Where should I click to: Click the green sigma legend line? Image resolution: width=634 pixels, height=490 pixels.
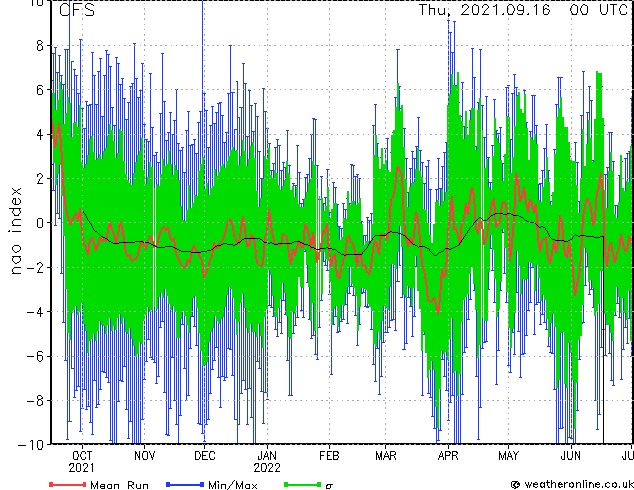click(x=303, y=484)
